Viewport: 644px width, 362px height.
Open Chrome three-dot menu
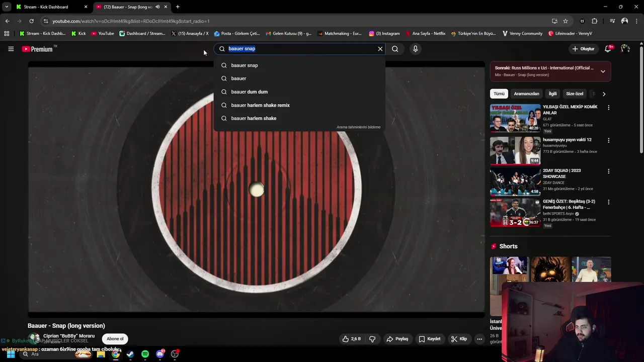coord(636,21)
